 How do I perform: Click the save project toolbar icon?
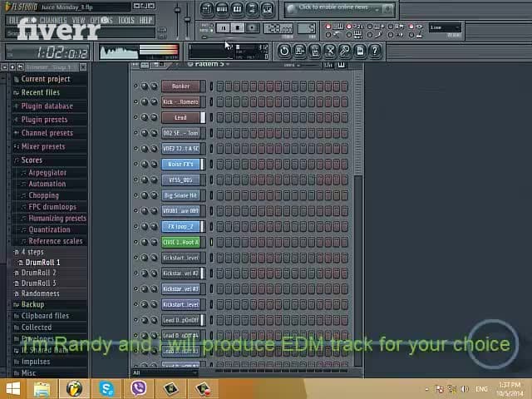[299, 52]
